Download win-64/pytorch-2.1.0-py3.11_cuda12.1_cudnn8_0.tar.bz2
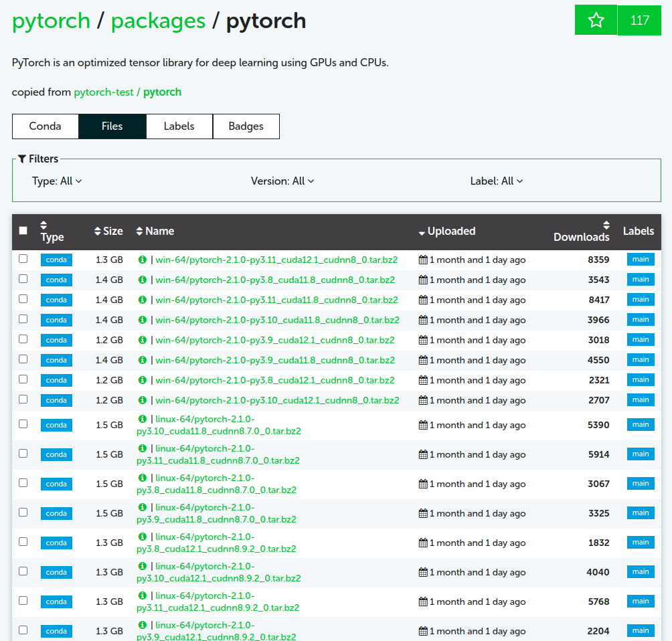The width and height of the screenshot is (672, 641). (x=276, y=260)
